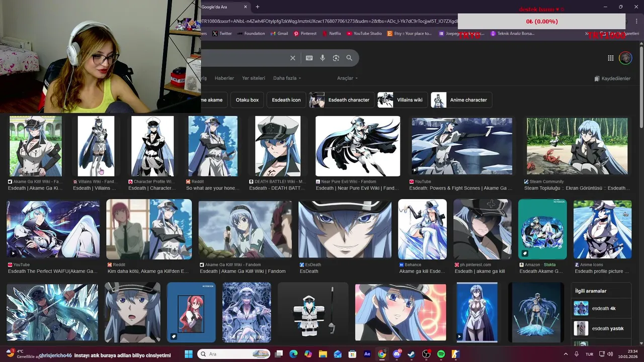Launch Microsoft Edge from taskbar

point(293,354)
